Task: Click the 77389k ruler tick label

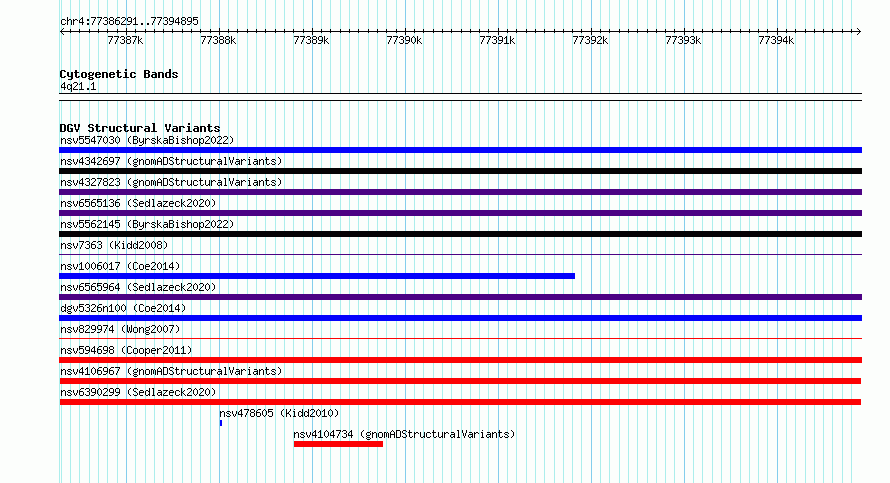Action: (x=311, y=40)
